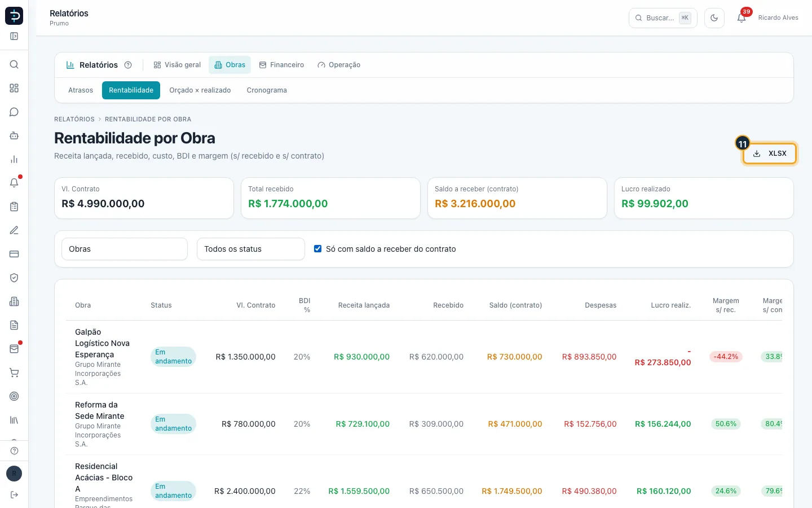Open the document file icon in sidebar
The width and height of the screenshot is (812, 508).
tap(14, 325)
